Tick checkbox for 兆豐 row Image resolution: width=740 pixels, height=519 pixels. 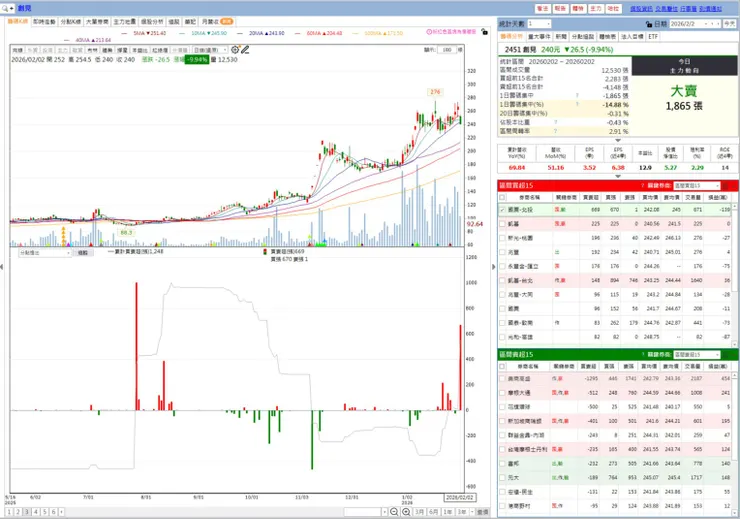502,252
